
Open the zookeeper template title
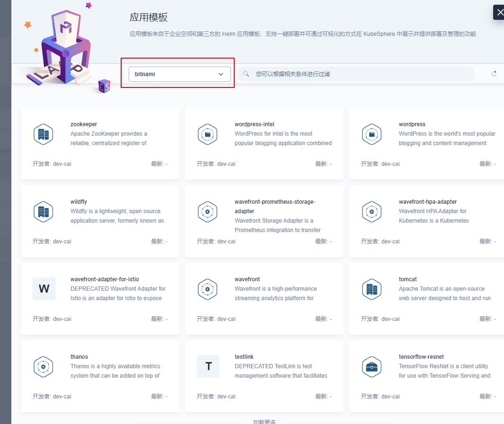coord(84,124)
